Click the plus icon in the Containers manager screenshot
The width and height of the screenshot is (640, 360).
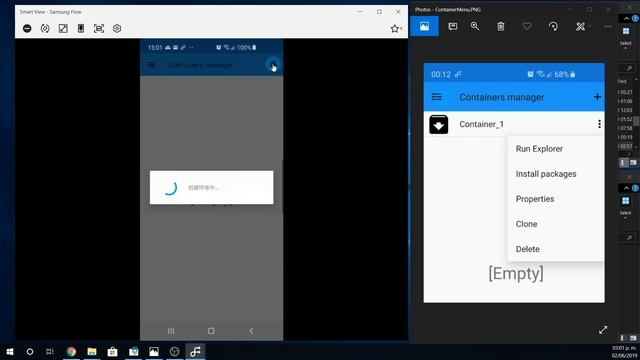click(x=597, y=97)
